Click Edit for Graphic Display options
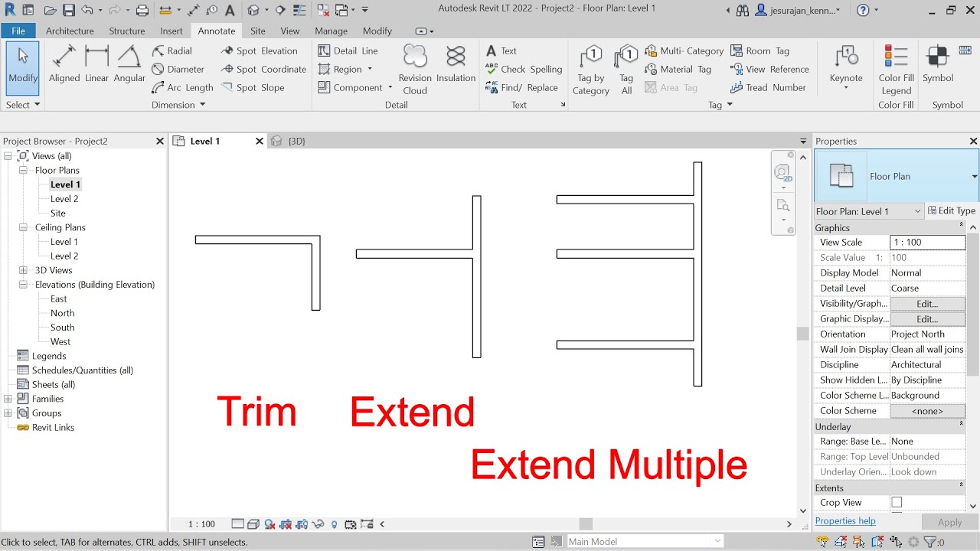 927,318
